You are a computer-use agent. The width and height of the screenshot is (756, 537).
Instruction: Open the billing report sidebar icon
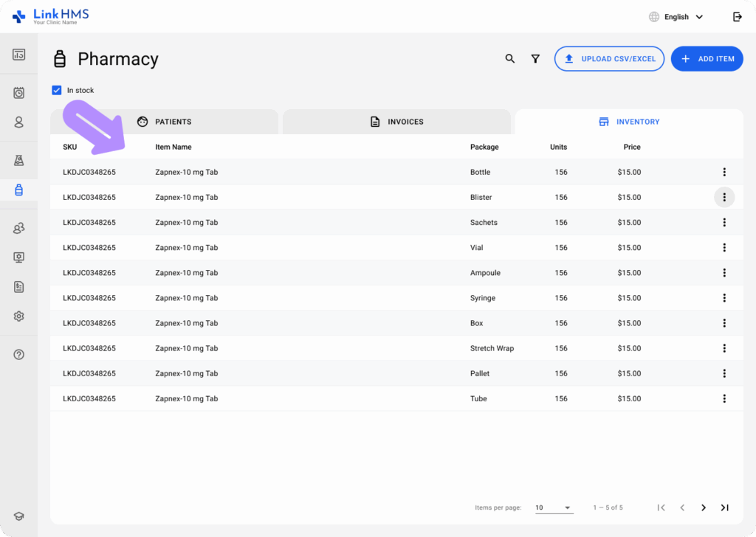pyautogui.click(x=18, y=287)
